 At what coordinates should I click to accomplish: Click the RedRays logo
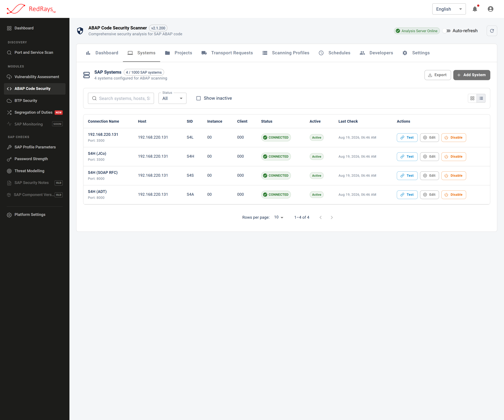point(31,9)
